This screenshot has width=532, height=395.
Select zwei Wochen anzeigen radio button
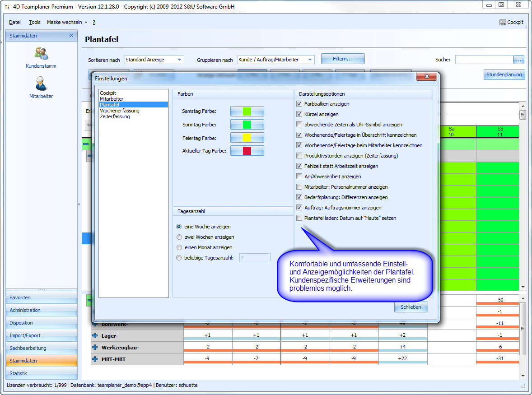pyautogui.click(x=179, y=237)
